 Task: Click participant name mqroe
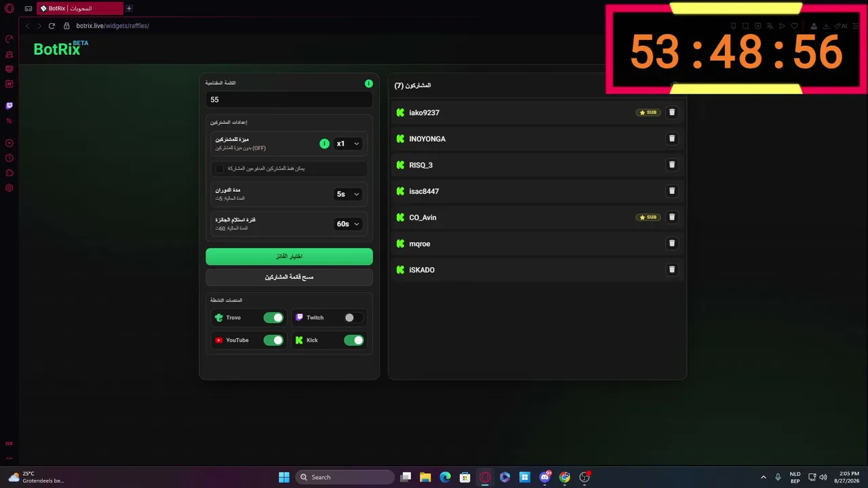[420, 244]
